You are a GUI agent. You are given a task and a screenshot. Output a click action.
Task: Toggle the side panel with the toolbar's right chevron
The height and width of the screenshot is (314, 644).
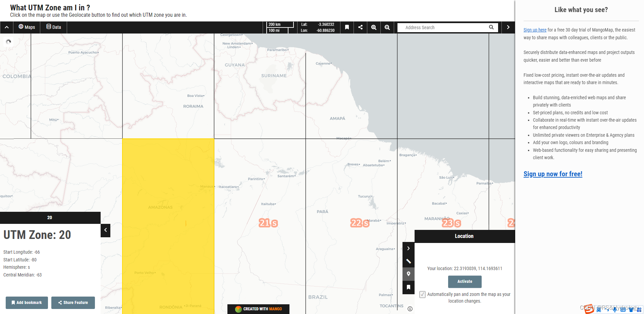pos(508,27)
